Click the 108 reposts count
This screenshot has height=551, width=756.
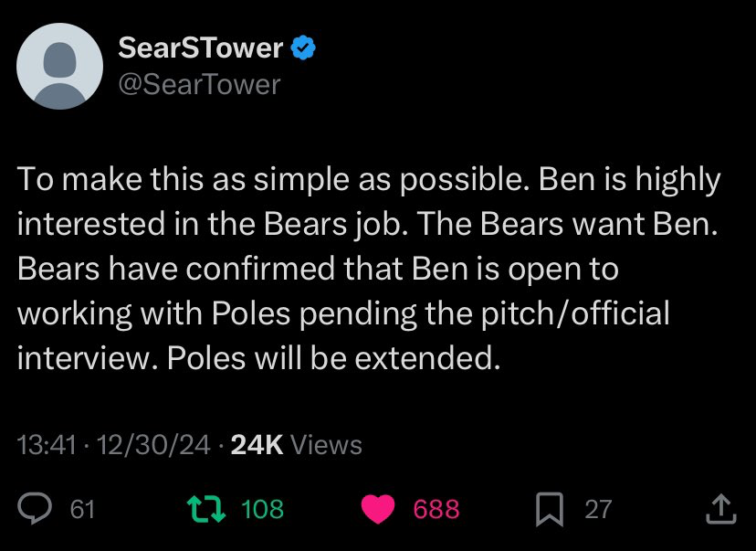(263, 509)
